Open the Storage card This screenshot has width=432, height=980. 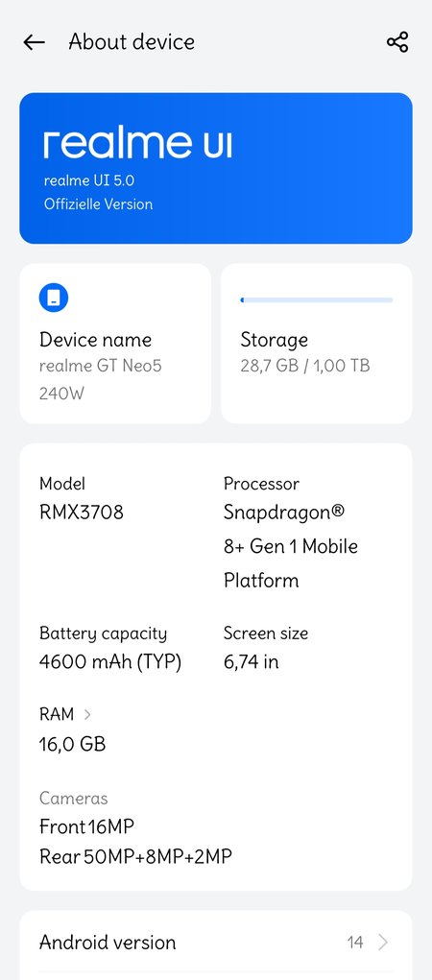(x=317, y=344)
